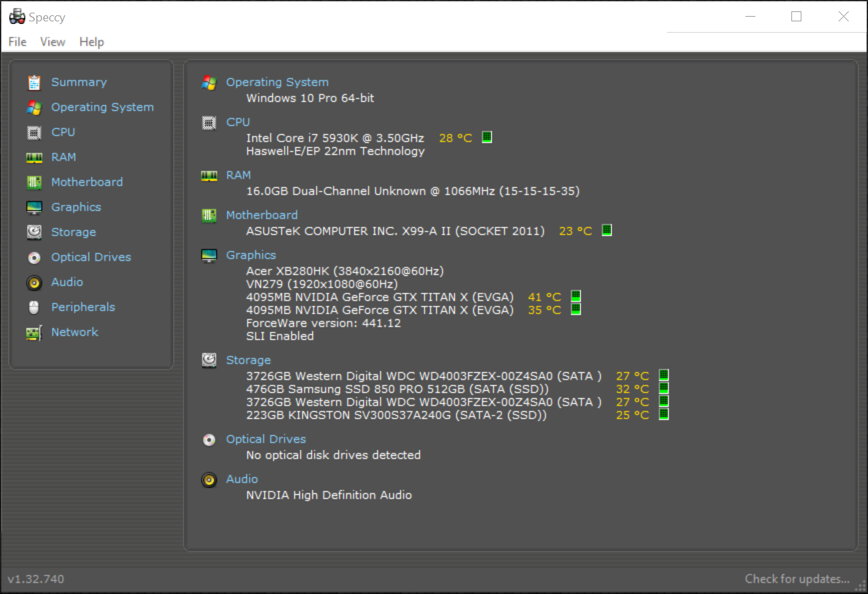The width and height of the screenshot is (868, 594).
Task: Click the Summary clipboard icon in sidebar
Action: pyautogui.click(x=34, y=82)
